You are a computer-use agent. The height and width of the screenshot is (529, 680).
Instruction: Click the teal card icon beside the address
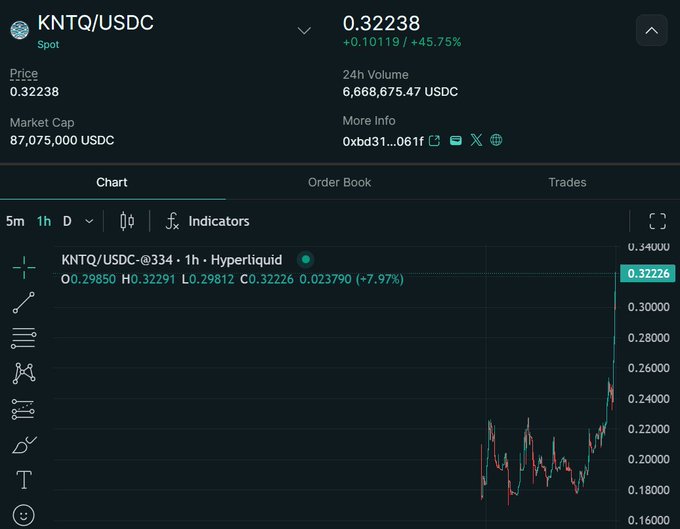click(x=455, y=140)
